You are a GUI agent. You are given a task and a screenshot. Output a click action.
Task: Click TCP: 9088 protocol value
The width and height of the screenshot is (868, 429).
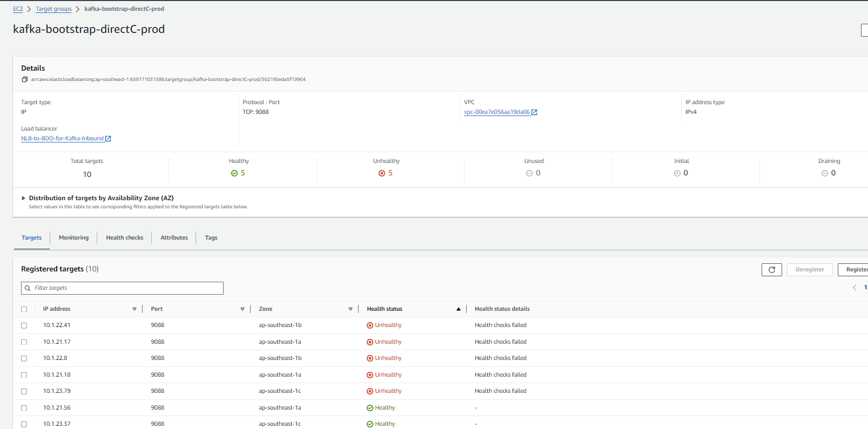[255, 112]
